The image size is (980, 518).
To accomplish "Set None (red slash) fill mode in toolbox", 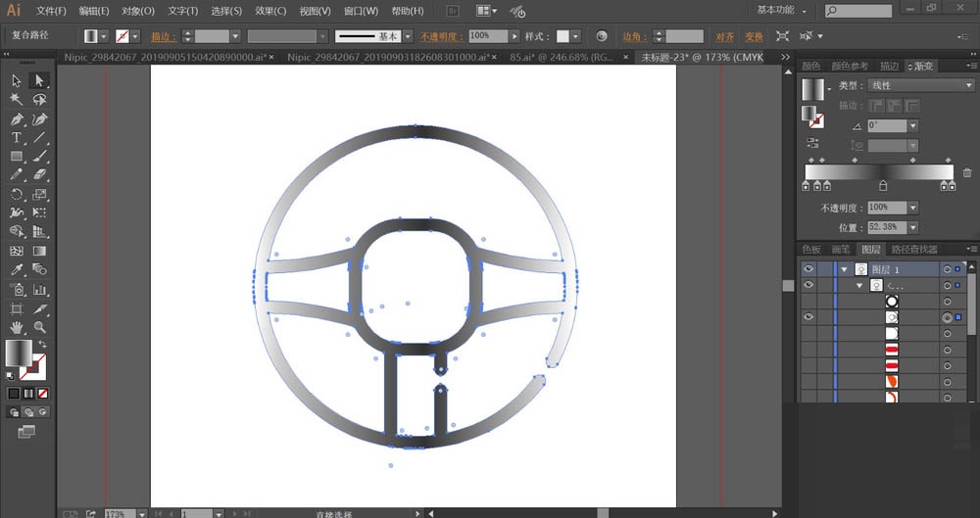I will [x=42, y=393].
